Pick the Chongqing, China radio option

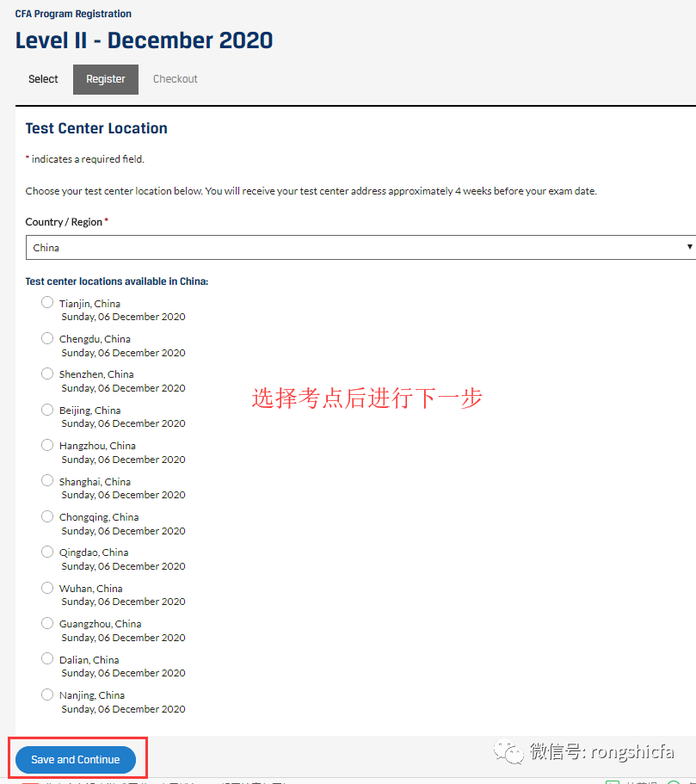pos(47,516)
